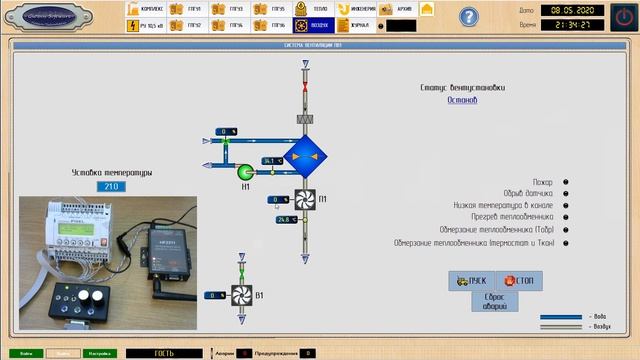Image resolution: width=640 pixels, height=360 pixels.
Task: Open help via the blue question mark
Action: [x=469, y=17]
